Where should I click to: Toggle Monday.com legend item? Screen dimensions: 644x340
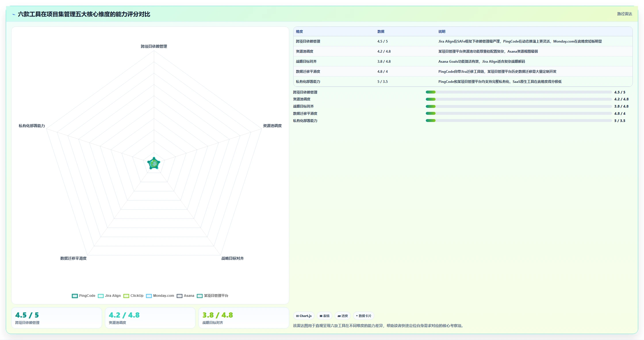click(x=160, y=296)
